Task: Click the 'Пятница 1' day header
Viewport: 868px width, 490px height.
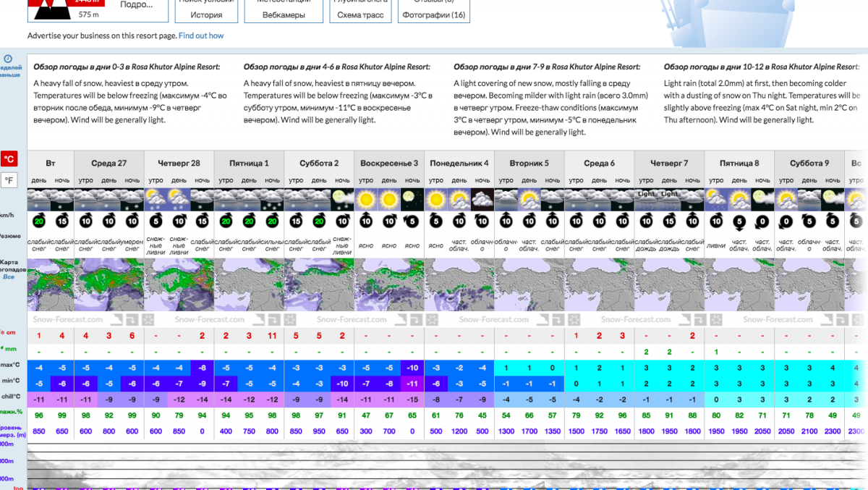Action: (x=249, y=163)
